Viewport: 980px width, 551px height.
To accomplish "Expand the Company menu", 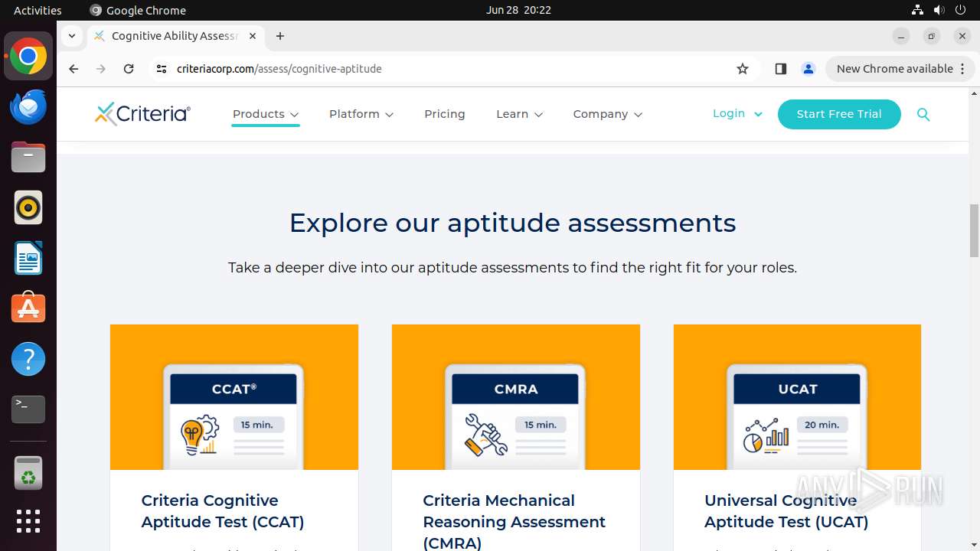I will pyautogui.click(x=608, y=114).
